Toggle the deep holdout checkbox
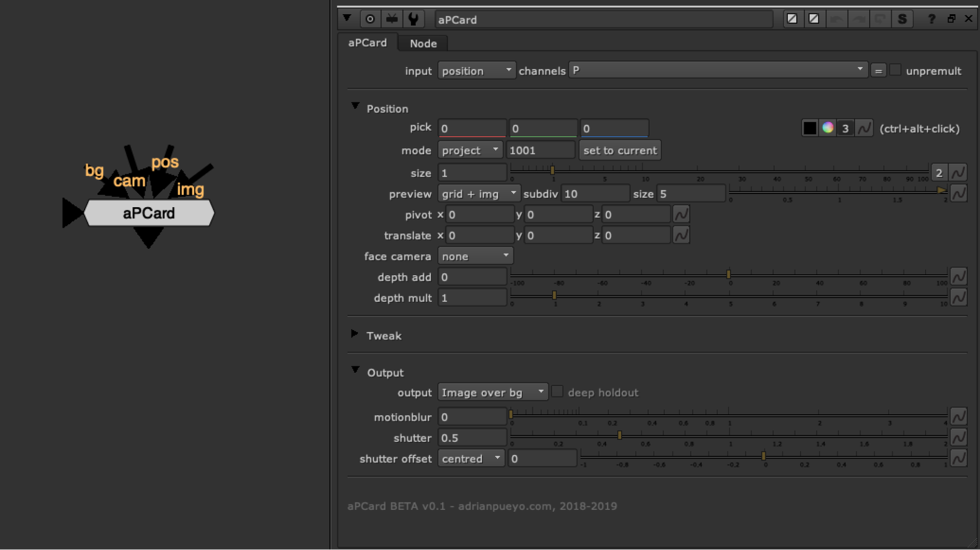 click(x=557, y=392)
